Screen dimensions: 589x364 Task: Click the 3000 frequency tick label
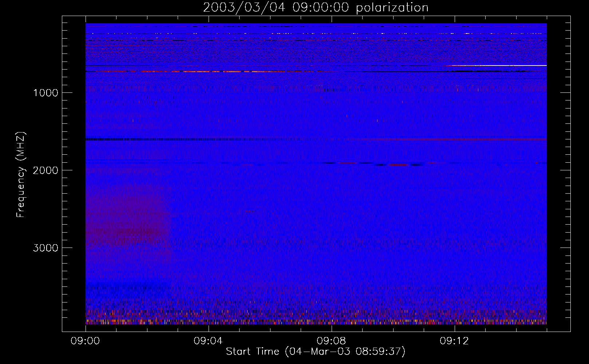tap(46, 248)
